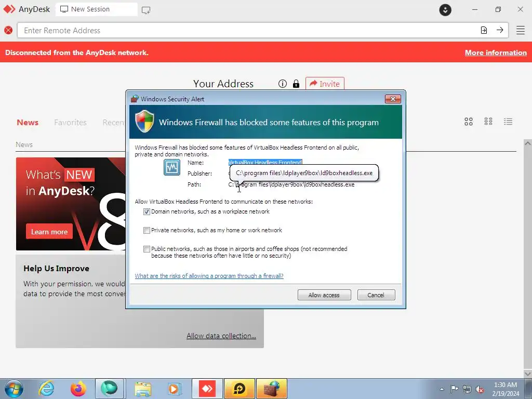Show hidden tray icons arrow
This screenshot has width=532, height=399.
(x=442, y=389)
